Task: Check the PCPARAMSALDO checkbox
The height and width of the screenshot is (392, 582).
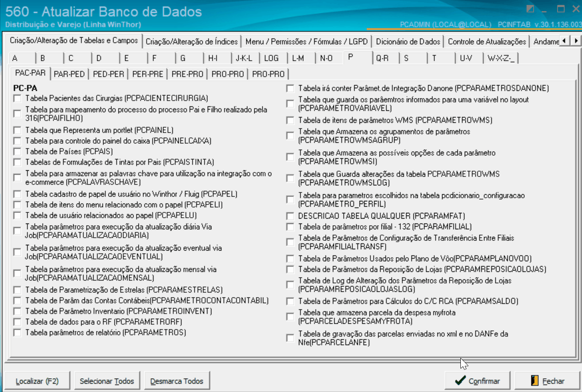Action: 290,301
